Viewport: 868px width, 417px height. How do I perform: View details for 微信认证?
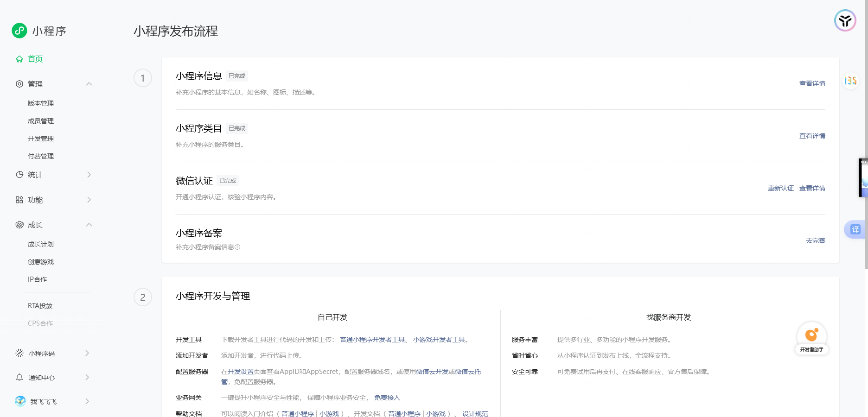pyautogui.click(x=812, y=188)
